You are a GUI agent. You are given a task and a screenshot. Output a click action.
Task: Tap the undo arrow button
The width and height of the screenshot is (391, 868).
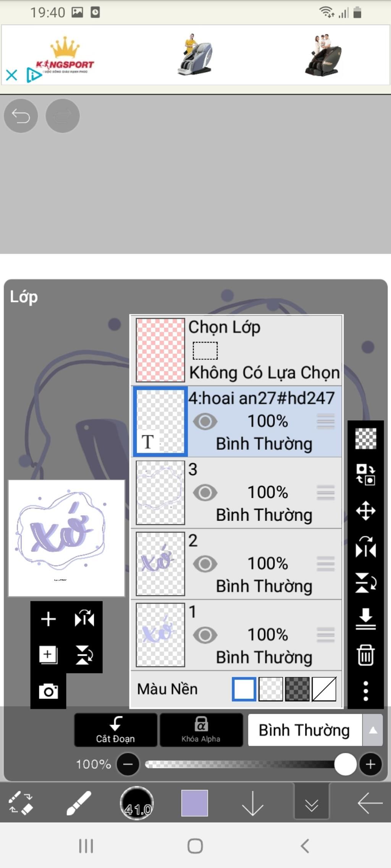tap(21, 116)
